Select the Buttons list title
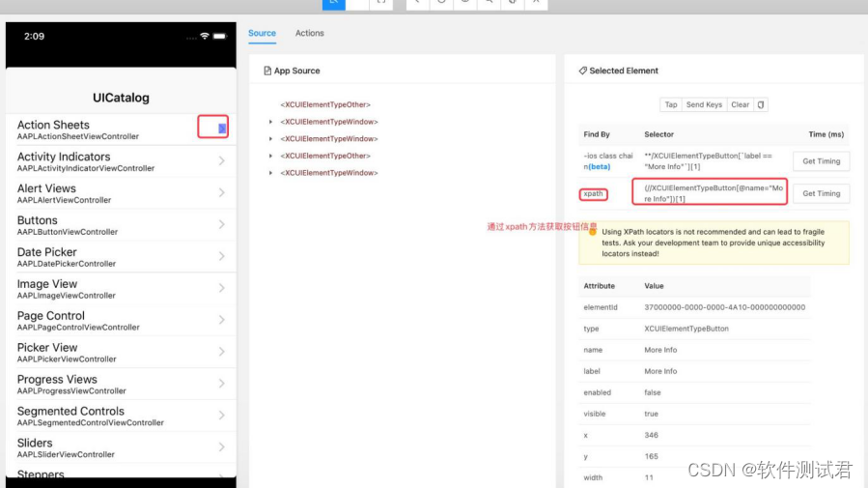Screen dimensions: 868x488 tap(37, 220)
